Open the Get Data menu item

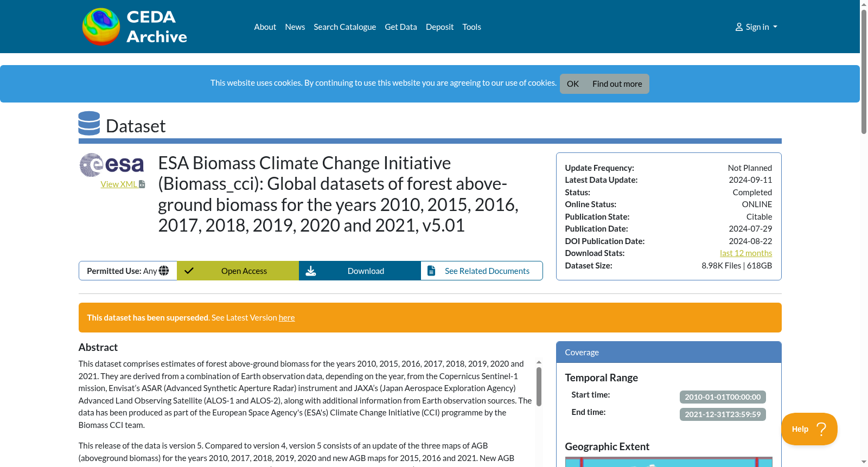[401, 27]
